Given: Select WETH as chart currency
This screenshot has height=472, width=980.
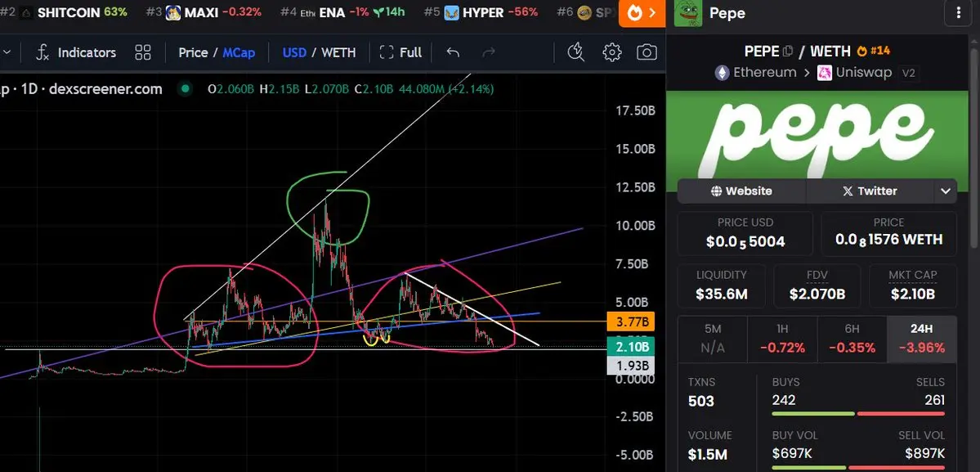Looking at the screenshot, I should (x=338, y=52).
